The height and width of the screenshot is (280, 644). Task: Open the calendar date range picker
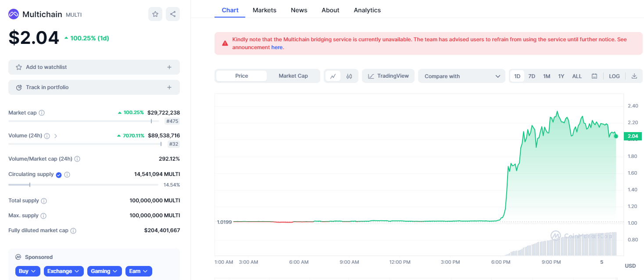click(x=594, y=76)
